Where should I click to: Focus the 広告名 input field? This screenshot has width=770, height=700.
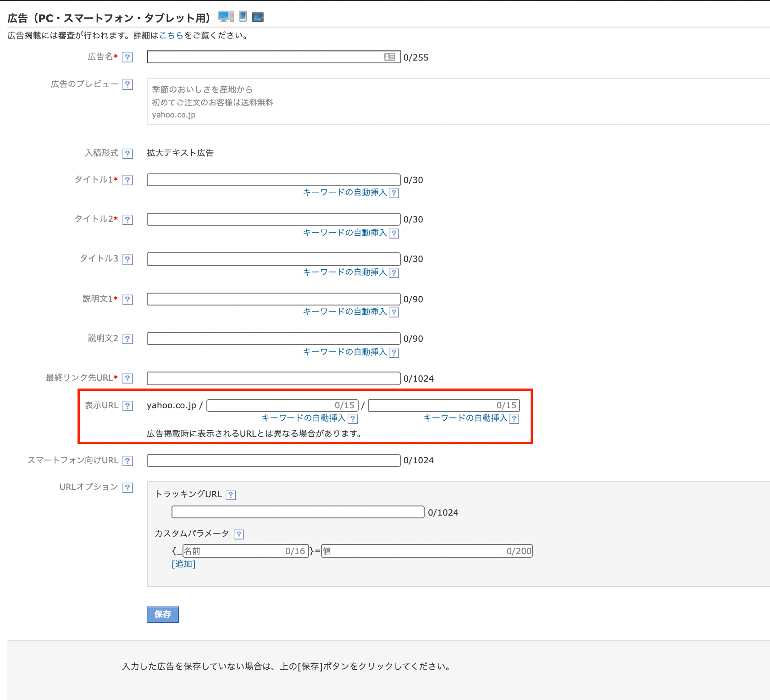click(x=274, y=57)
